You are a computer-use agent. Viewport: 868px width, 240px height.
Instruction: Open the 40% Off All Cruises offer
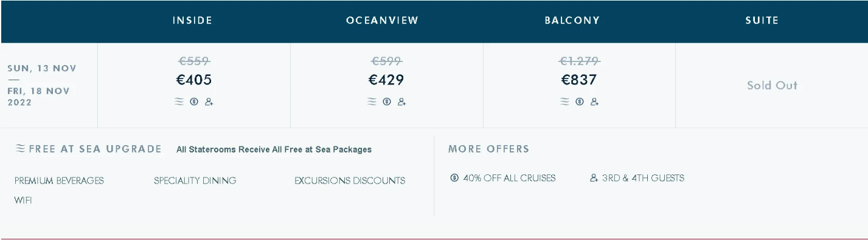pos(503,178)
